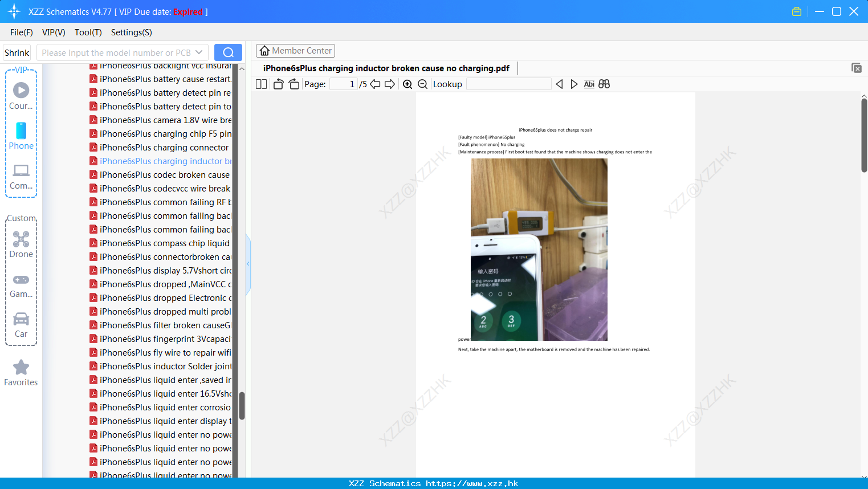Open the Game console category icon
Viewport: 868px width, 489px height.
pos(21,279)
